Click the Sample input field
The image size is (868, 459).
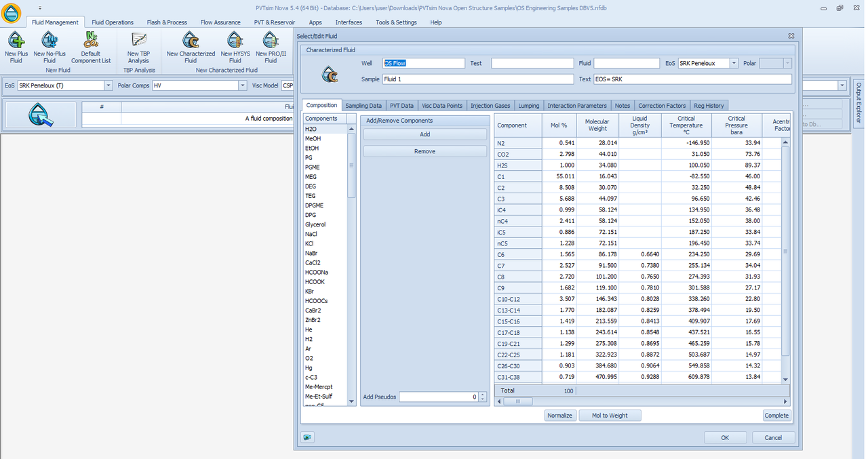tap(478, 79)
